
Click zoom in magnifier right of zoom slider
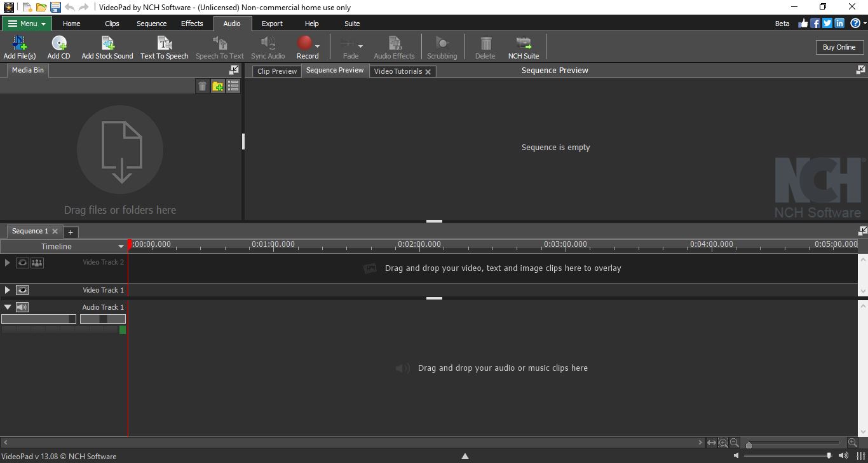[852, 443]
